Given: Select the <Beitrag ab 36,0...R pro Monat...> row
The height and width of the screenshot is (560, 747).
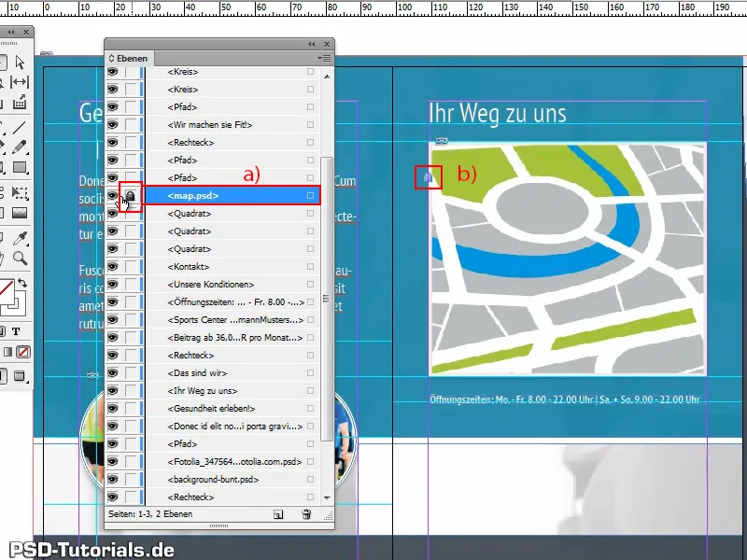Looking at the screenshot, I should coord(232,337).
